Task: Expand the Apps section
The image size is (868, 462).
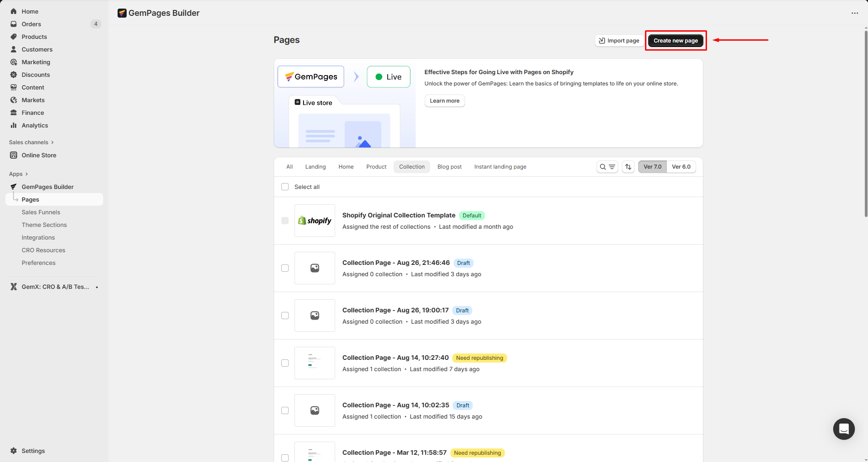Action: [x=19, y=174]
